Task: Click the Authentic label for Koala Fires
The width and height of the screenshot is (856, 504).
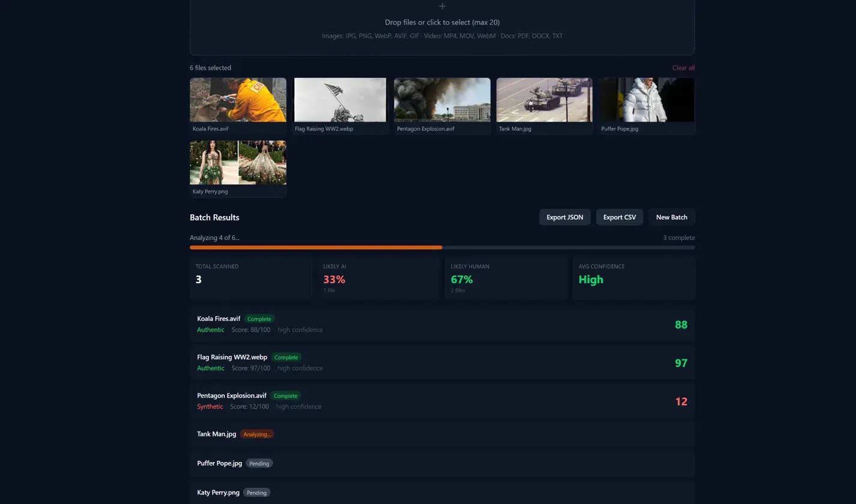Action: point(211,330)
